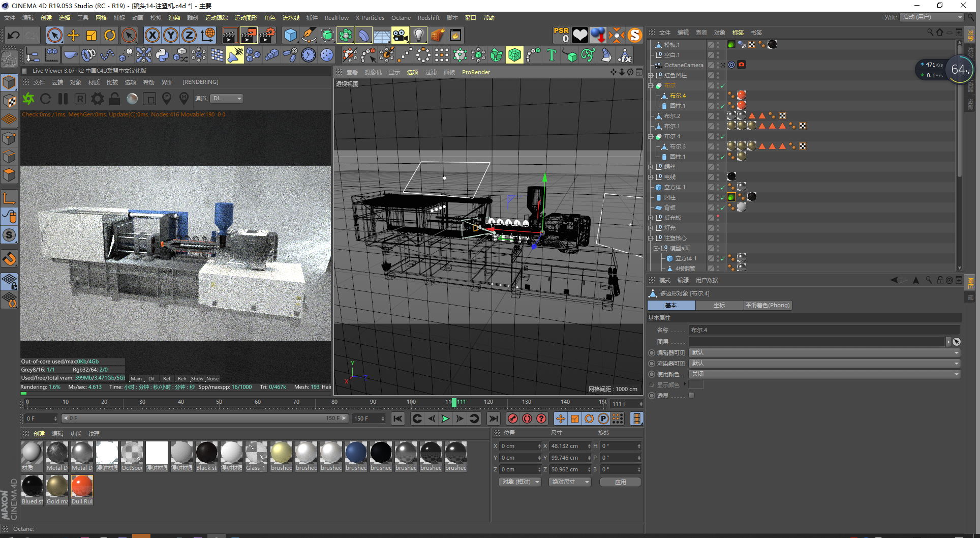Click the Undo arrow icon
Image resolution: width=980 pixels, height=538 pixels.
coord(14,35)
